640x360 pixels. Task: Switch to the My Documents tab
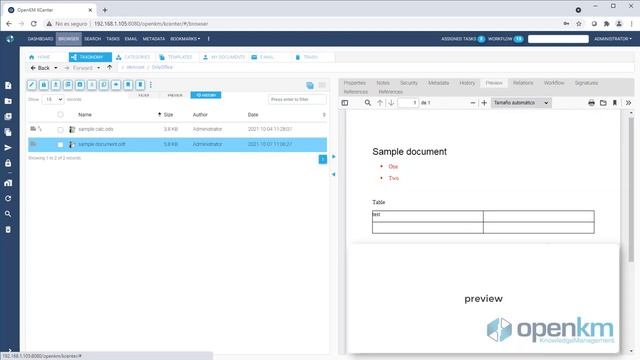[x=224, y=57]
